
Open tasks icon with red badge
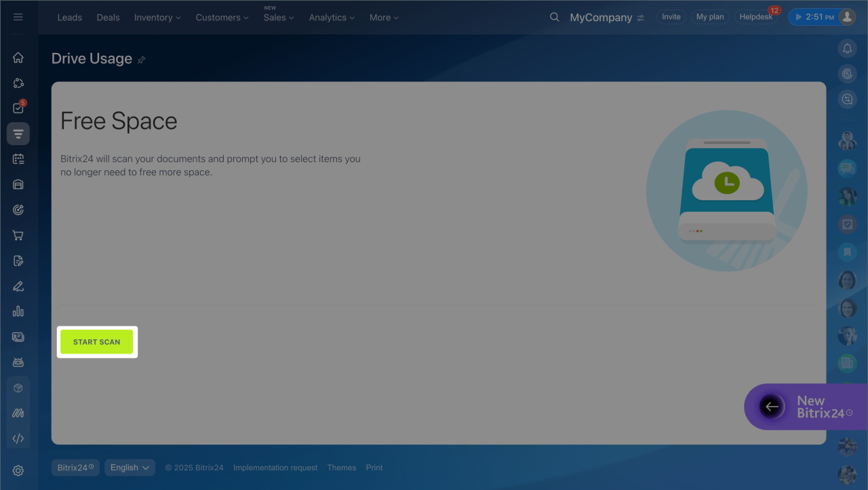click(18, 109)
